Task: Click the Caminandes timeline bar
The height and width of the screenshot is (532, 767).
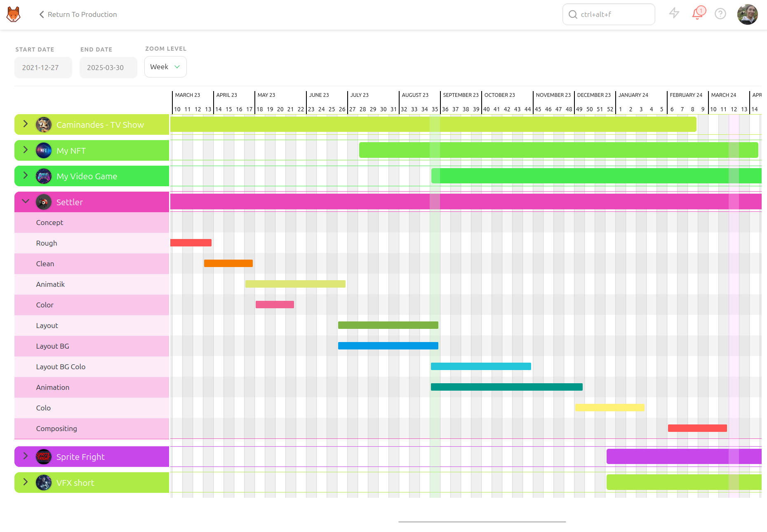Action: click(x=433, y=124)
